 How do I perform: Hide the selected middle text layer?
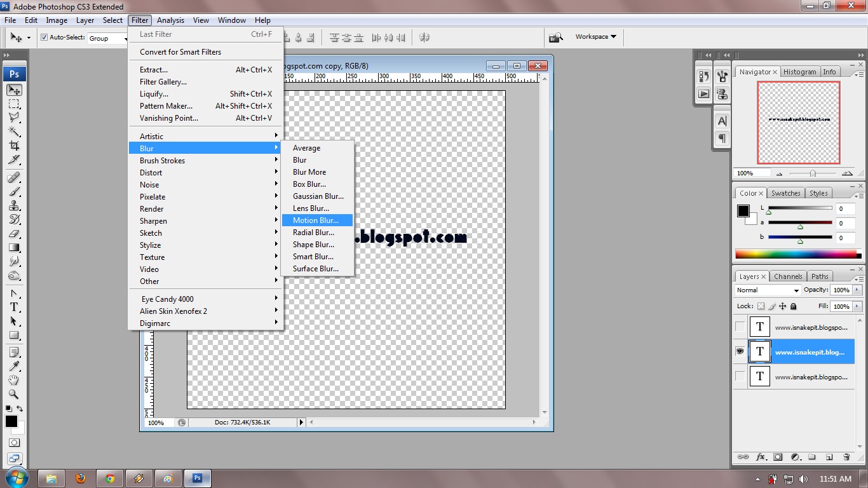(x=740, y=351)
